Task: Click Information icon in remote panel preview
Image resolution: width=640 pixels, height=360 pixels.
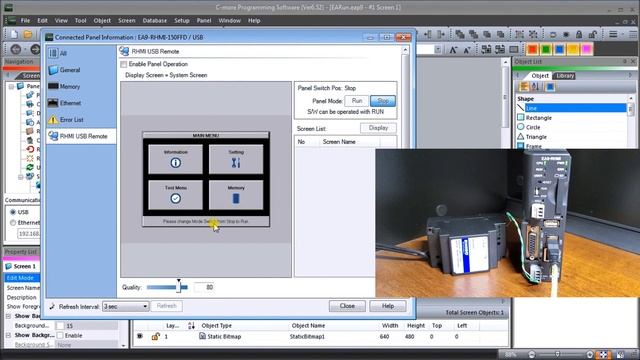Action: point(176,162)
